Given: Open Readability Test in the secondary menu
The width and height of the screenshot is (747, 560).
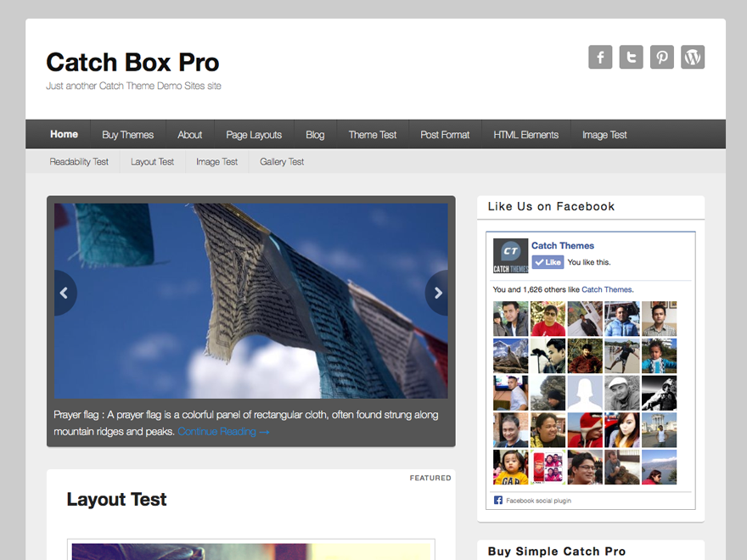Looking at the screenshot, I should point(79,161).
